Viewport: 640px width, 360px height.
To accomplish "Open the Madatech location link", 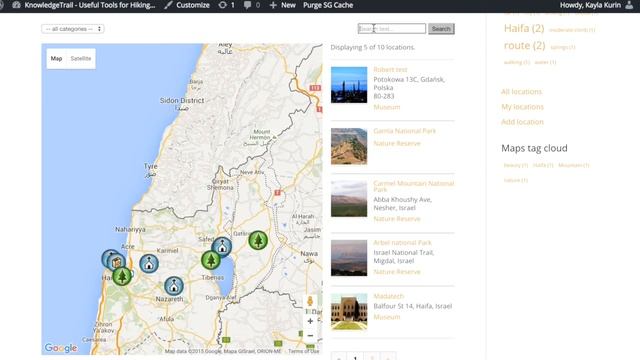I will [x=388, y=296].
